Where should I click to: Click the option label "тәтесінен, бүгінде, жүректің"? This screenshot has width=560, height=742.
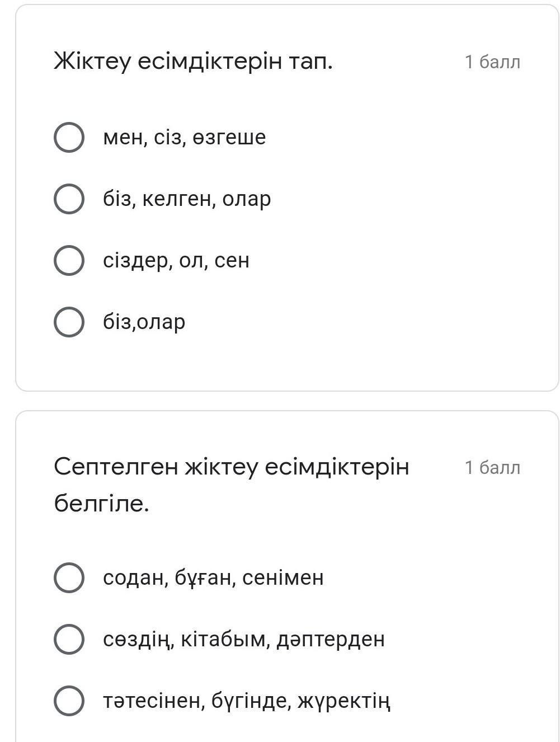pyautogui.click(x=246, y=701)
